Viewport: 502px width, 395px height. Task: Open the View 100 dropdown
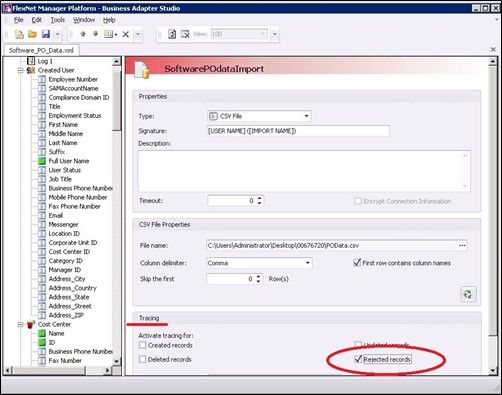[x=263, y=34]
